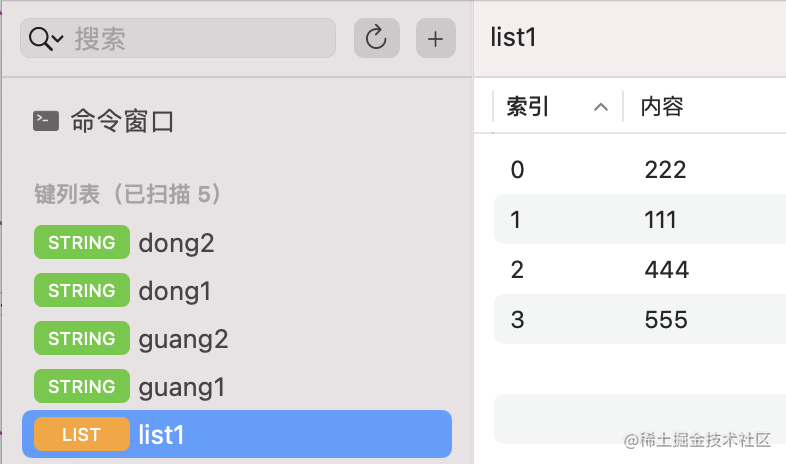Click the plus icon to add key
The height and width of the screenshot is (464, 786).
[x=435, y=39]
